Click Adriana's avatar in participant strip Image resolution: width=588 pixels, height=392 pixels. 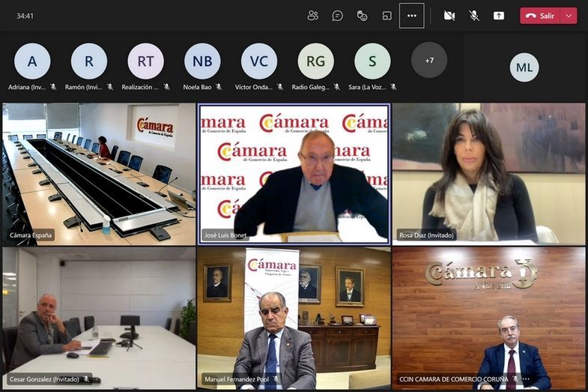click(x=32, y=61)
